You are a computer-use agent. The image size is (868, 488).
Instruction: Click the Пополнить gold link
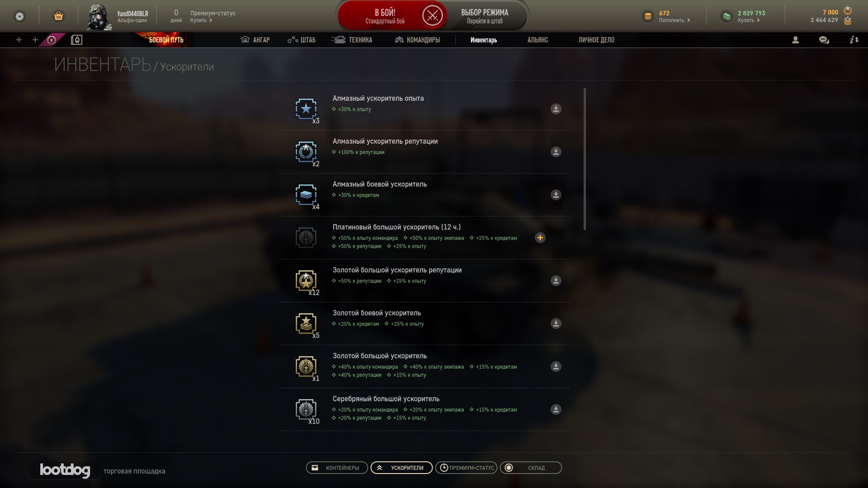pyautogui.click(x=674, y=20)
